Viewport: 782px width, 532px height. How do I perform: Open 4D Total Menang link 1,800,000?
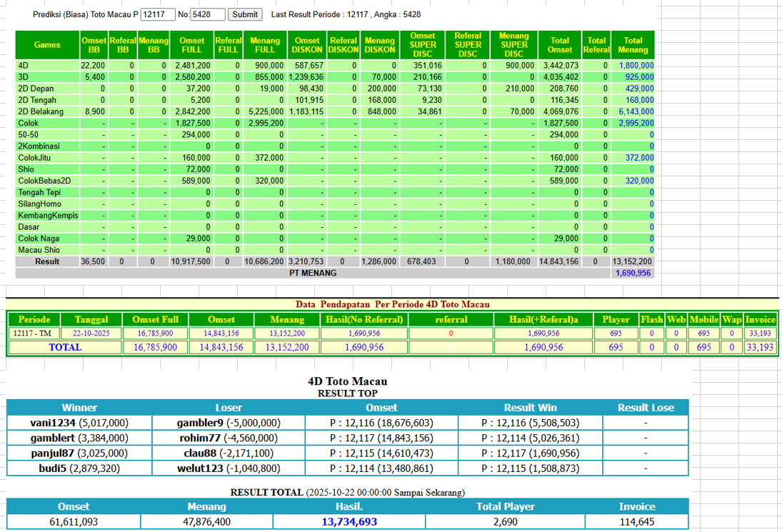(636, 65)
